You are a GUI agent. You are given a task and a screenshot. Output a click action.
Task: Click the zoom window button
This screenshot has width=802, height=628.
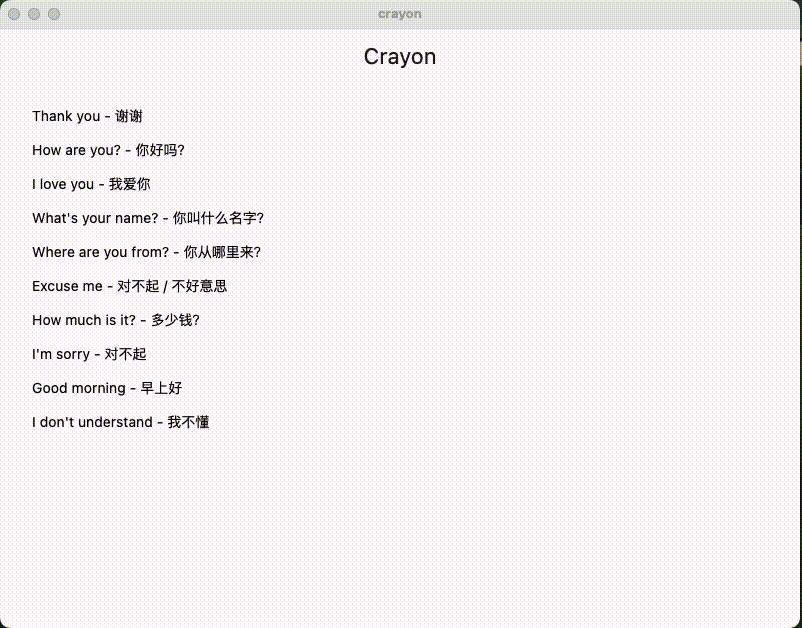pyautogui.click(x=53, y=14)
